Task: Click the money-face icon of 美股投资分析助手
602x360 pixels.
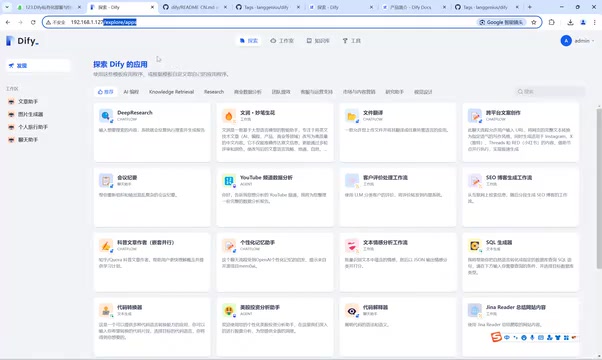Action: (x=229, y=310)
